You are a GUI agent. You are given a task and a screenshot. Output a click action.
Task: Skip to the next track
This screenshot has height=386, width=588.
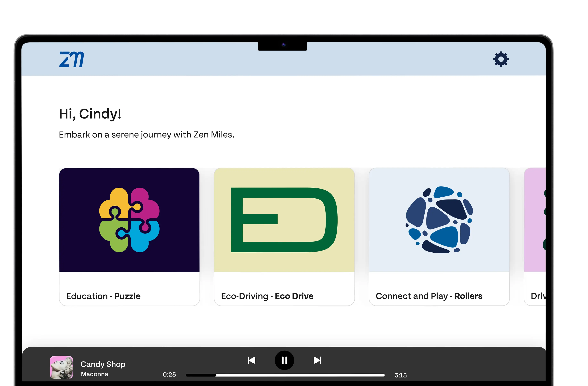pos(317,360)
